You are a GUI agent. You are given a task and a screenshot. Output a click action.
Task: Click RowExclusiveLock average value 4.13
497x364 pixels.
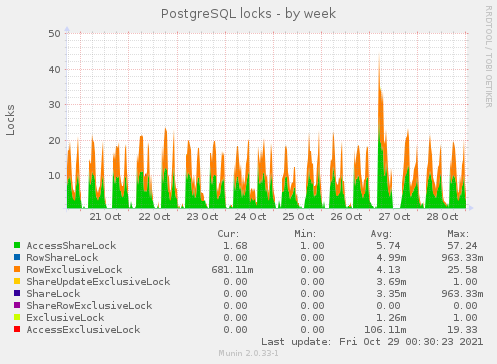[x=388, y=270]
